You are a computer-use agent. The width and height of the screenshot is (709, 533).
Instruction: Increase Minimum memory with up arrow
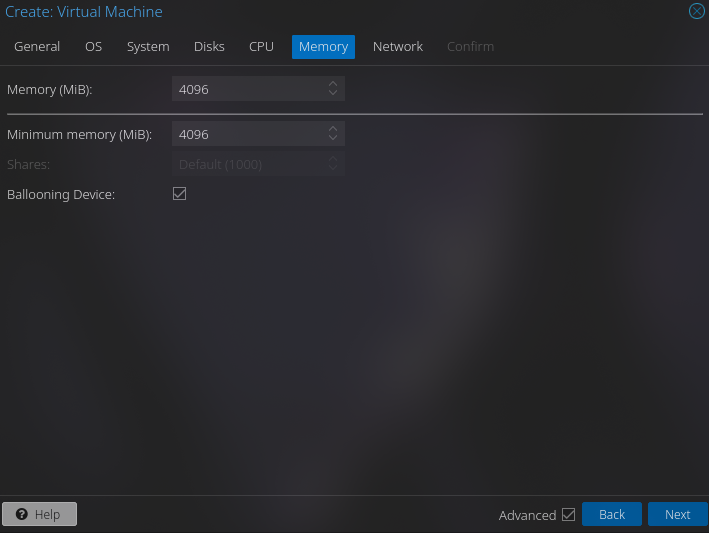click(x=333, y=130)
